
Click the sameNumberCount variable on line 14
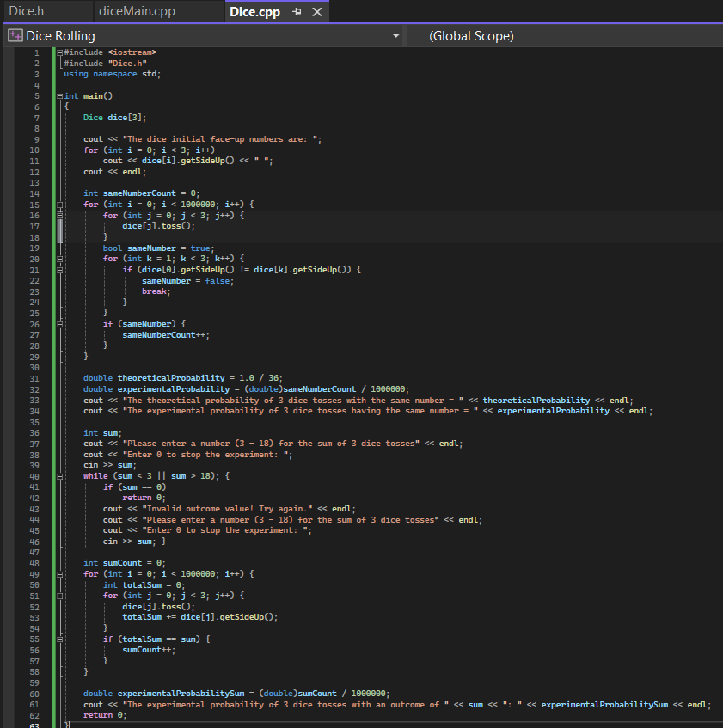pos(139,193)
